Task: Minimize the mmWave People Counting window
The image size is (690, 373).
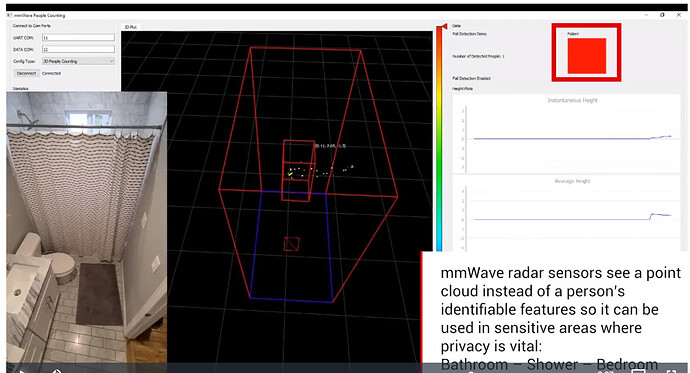Action: click(646, 15)
